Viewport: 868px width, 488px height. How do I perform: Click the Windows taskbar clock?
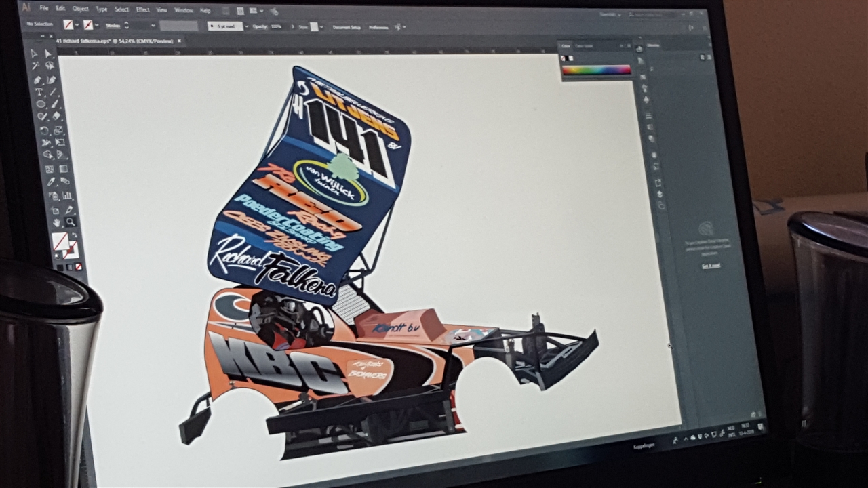click(x=747, y=430)
